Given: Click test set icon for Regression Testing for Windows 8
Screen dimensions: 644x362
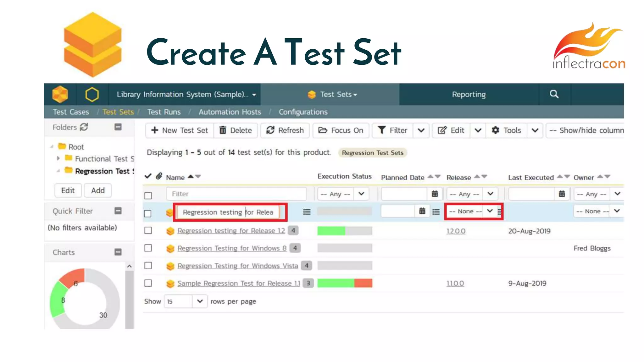Looking at the screenshot, I should (170, 249).
